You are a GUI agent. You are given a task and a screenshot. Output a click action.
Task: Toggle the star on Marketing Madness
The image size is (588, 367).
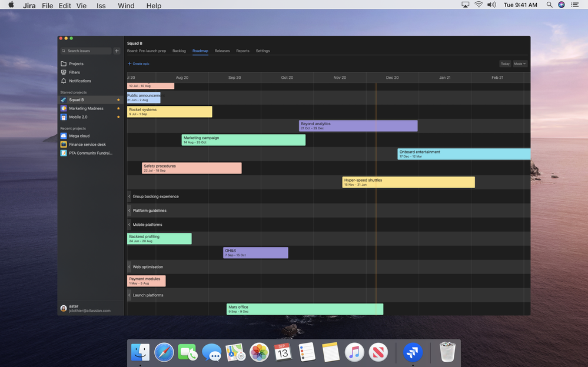coord(118,108)
